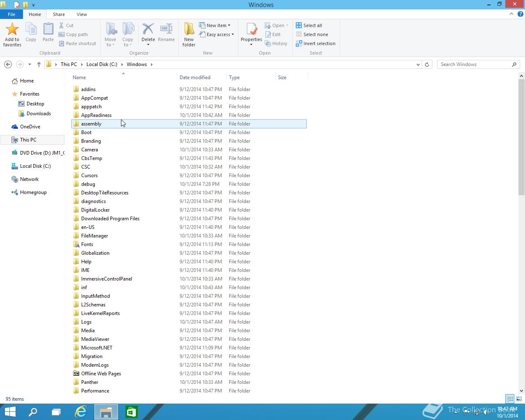Screen dimensions: 525x420
Task: Open the New item dropdown
Action: [215, 25]
